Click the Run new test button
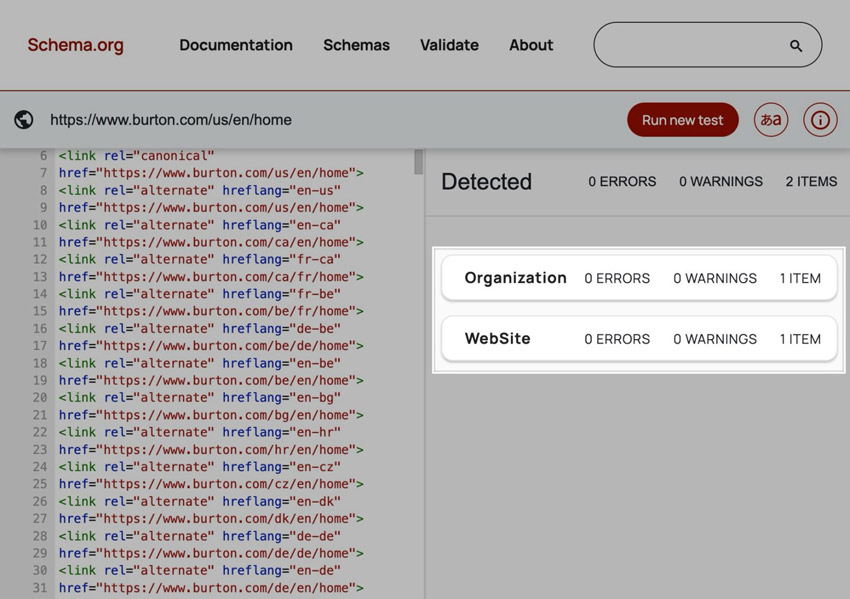The width and height of the screenshot is (850, 599). tap(682, 120)
